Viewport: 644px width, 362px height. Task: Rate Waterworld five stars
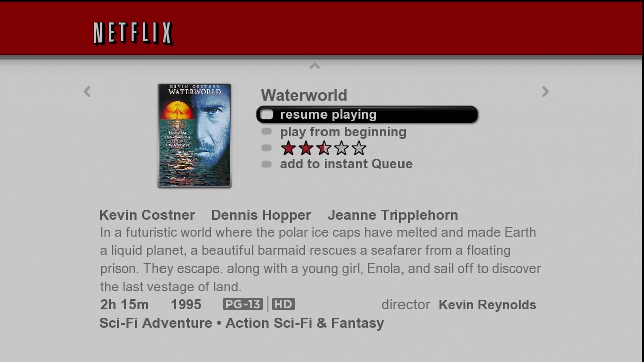click(359, 148)
